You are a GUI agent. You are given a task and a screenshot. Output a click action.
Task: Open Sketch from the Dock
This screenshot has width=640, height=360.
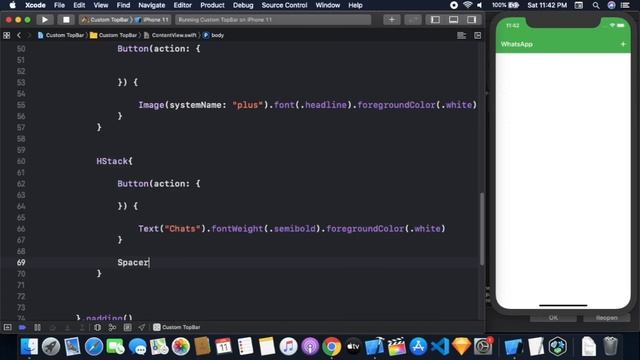click(462, 347)
